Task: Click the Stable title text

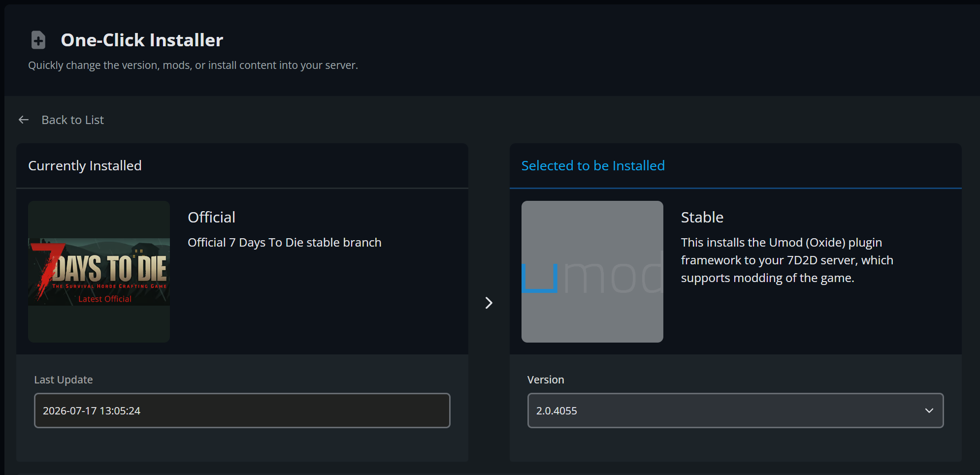Action: 702,217
